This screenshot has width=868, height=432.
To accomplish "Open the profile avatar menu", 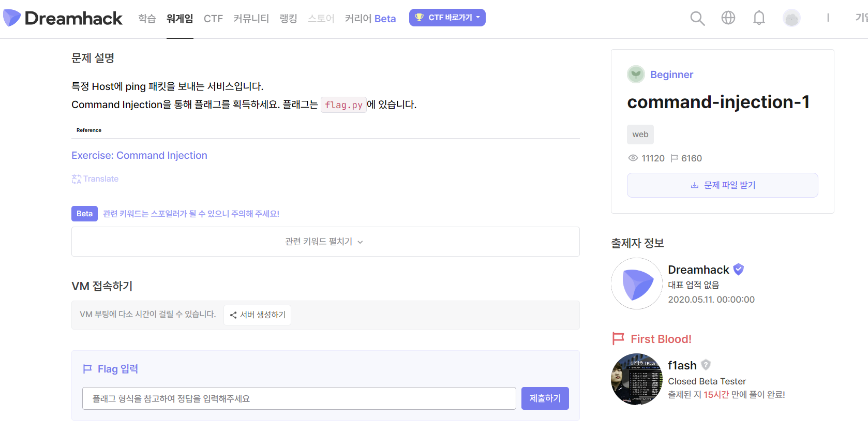I will point(791,17).
